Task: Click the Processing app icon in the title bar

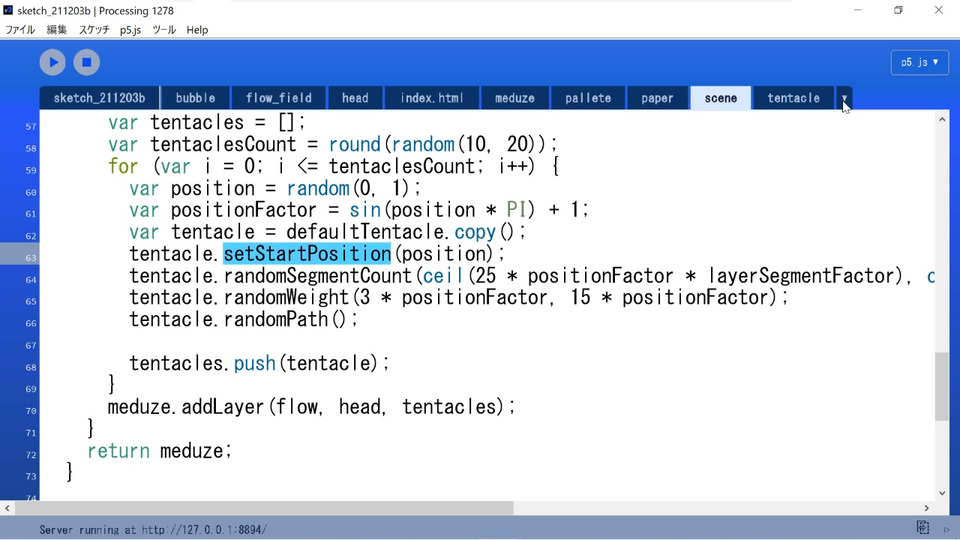Action: pyautogui.click(x=8, y=10)
